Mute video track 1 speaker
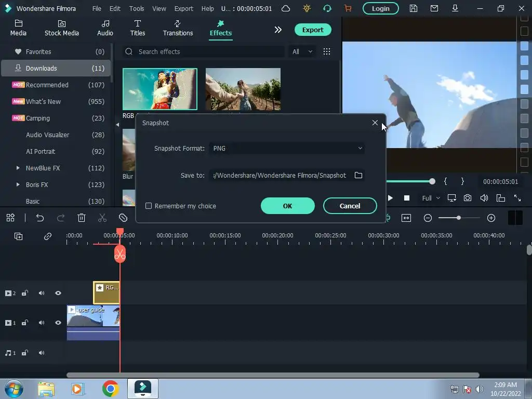The height and width of the screenshot is (399, 532). [42, 322]
